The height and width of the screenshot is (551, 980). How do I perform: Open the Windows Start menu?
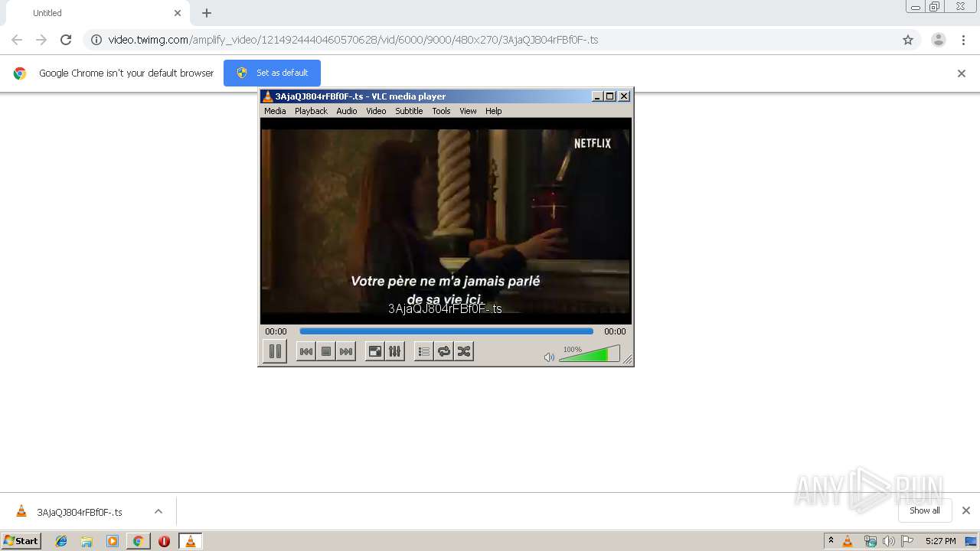pyautogui.click(x=21, y=541)
